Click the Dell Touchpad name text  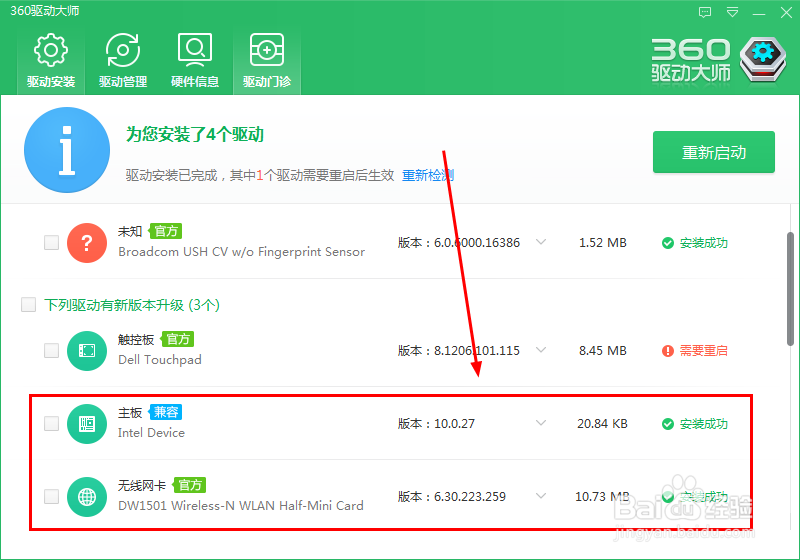[x=160, y=360]
